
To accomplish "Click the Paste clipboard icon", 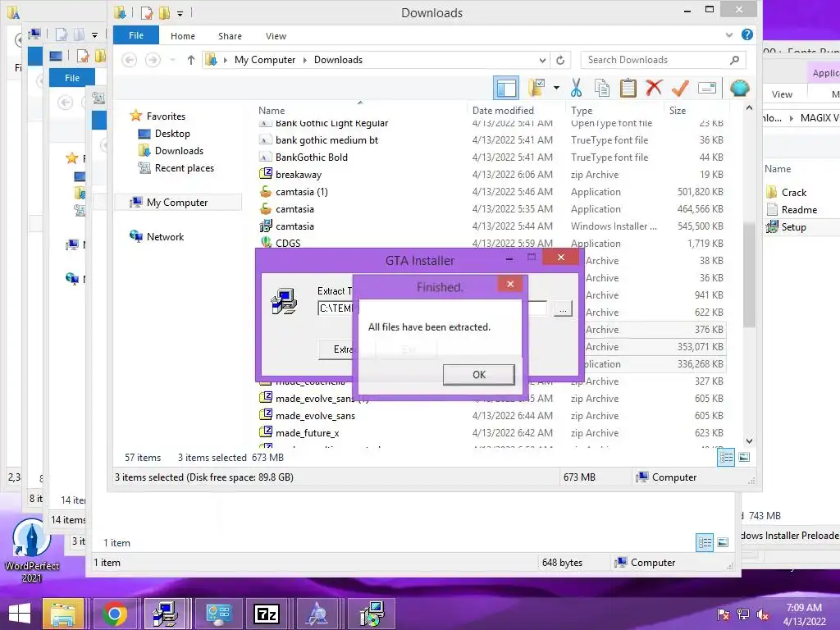I will [x=628, y=88].
